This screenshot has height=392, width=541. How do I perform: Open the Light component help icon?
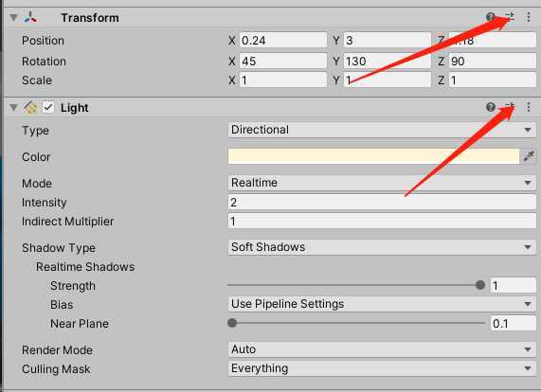tap(491, 107)
